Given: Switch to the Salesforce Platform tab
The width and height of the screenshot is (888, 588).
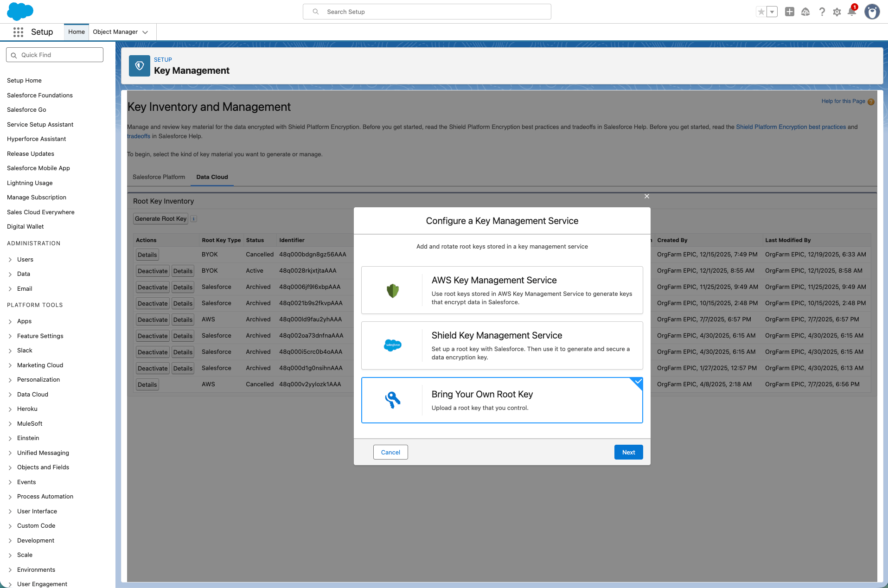Looking at the screenshot, I should coord(159,177).
